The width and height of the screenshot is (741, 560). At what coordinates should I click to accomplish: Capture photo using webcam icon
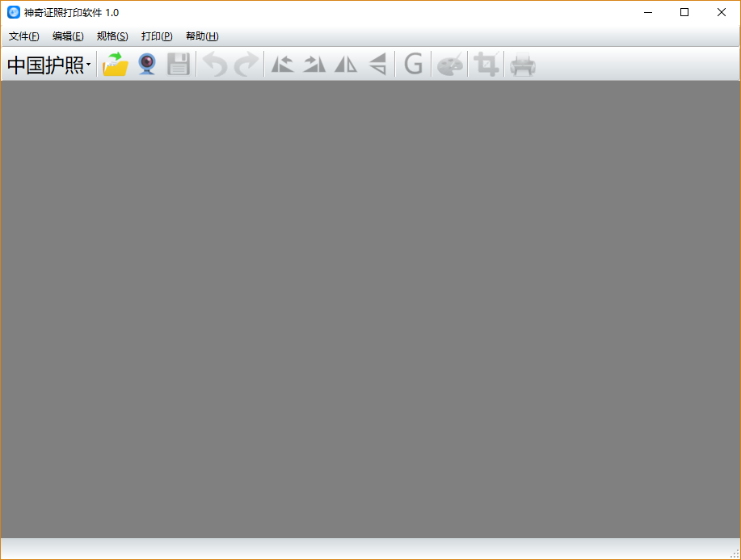tap(147, 64)
